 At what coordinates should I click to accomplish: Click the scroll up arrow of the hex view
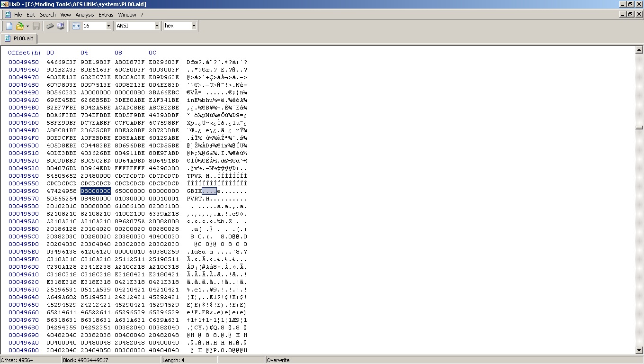[x=639, y=50]
